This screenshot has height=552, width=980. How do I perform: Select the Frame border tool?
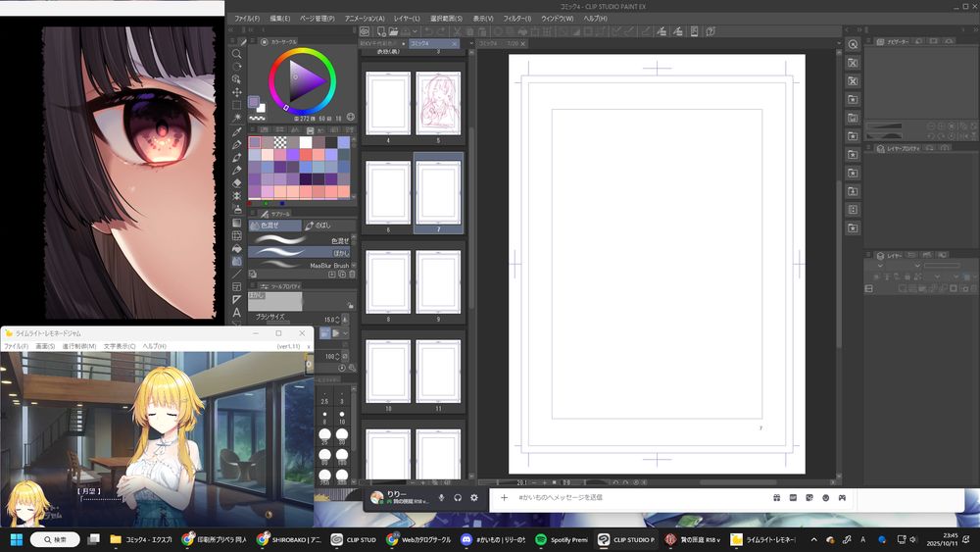(236, 287)
